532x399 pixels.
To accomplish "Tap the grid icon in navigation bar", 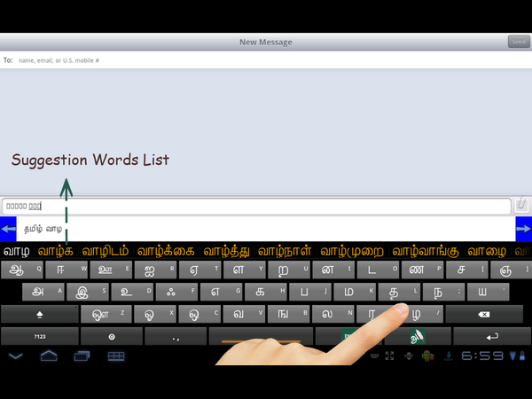I will 116,356.
